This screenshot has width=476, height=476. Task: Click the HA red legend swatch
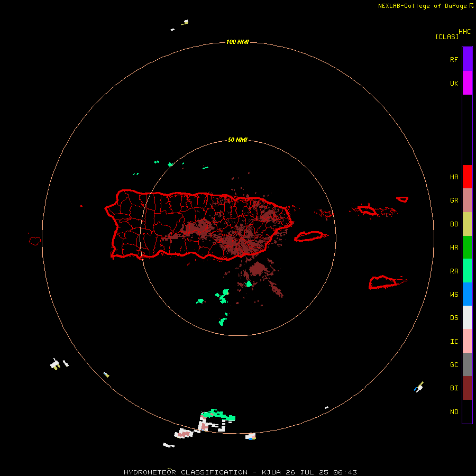467,177
